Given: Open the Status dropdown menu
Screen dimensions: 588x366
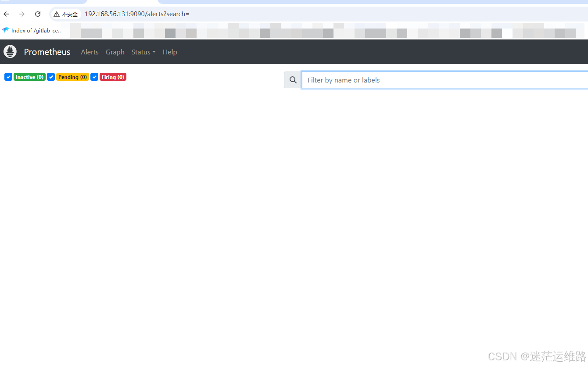Looking at the screenshot, I should (143, 52).
